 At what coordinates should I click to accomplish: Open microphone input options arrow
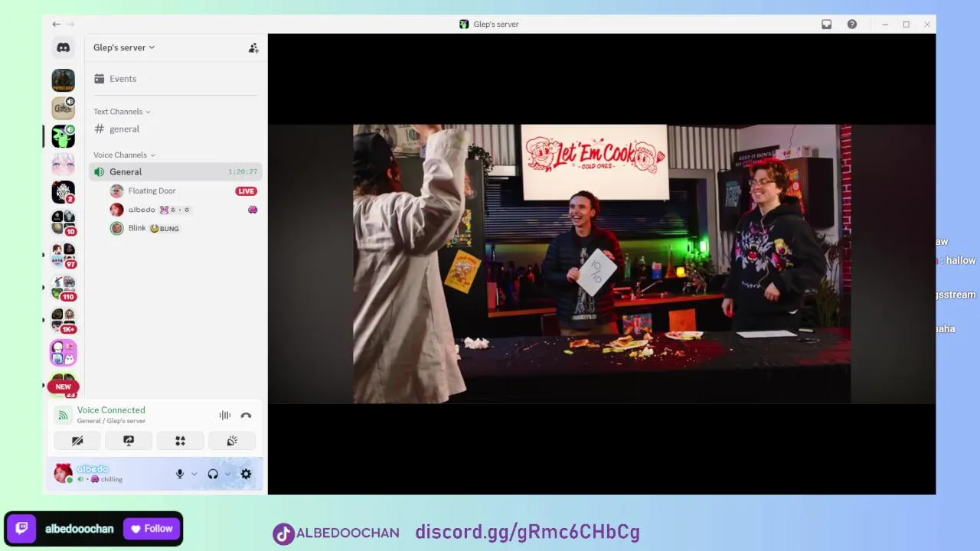(194, 474)
